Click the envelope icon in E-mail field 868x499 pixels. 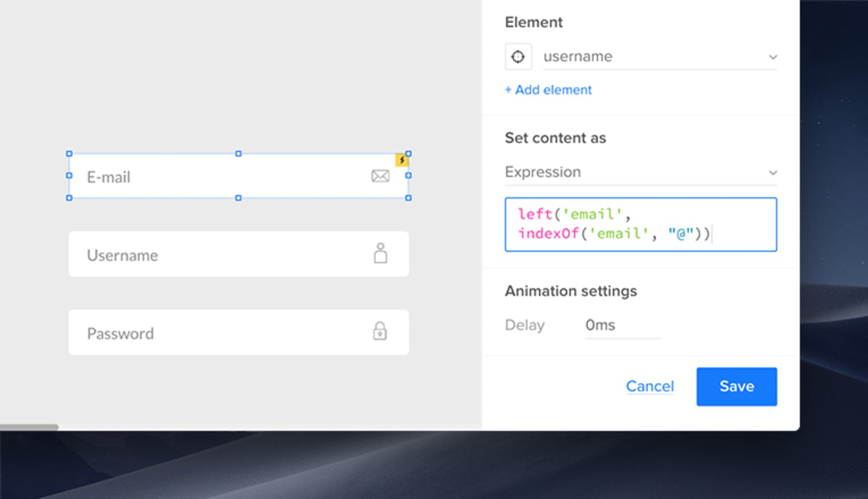tap(380, 176)
